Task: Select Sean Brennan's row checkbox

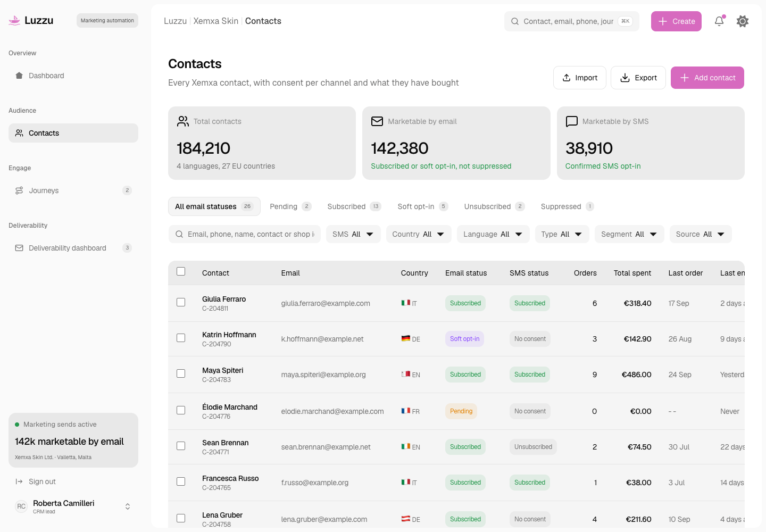Action: (x=181, y=446)
